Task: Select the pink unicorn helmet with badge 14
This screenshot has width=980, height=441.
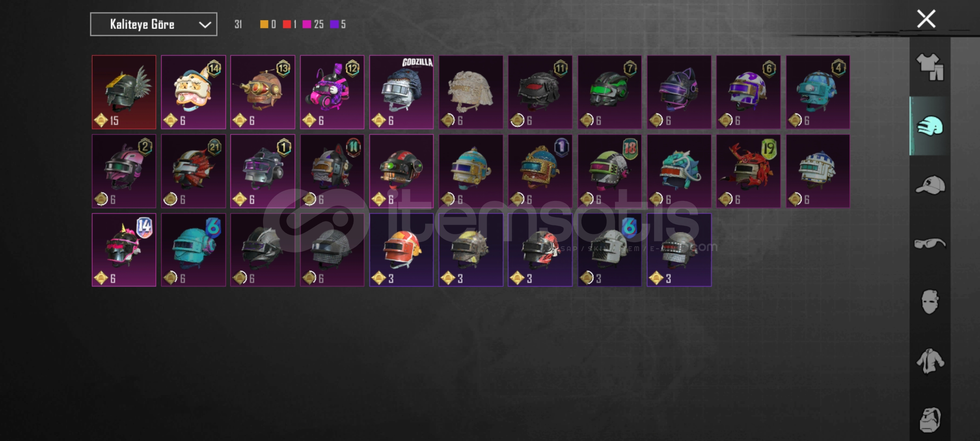Action: pos(124,250)
